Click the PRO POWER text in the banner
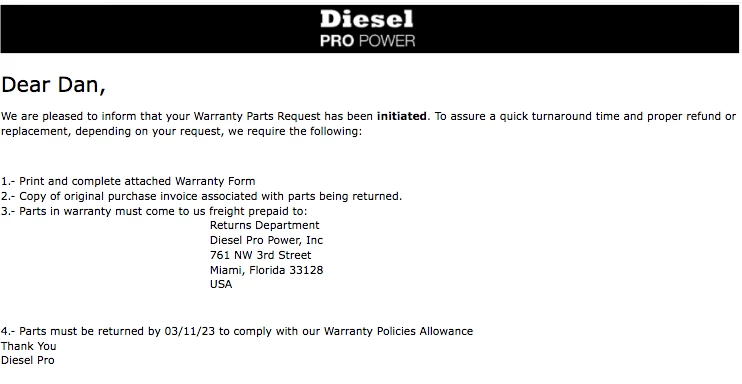 [x=367, y=41]
